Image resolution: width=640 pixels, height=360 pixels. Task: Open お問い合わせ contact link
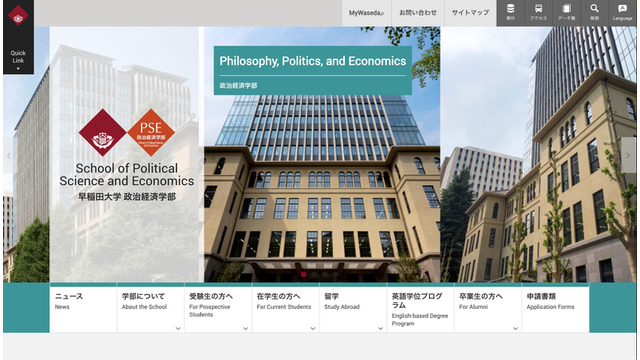tap(418, 13)
